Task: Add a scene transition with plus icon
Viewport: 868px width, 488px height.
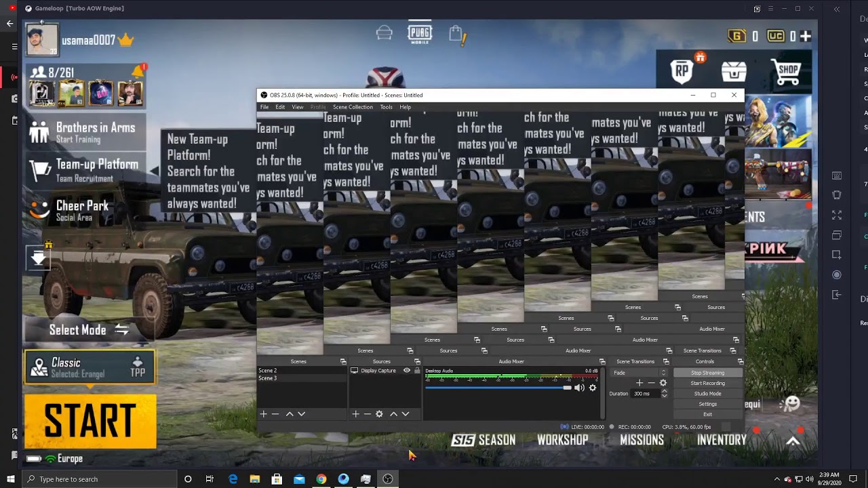Action: [x=639, y=383]
